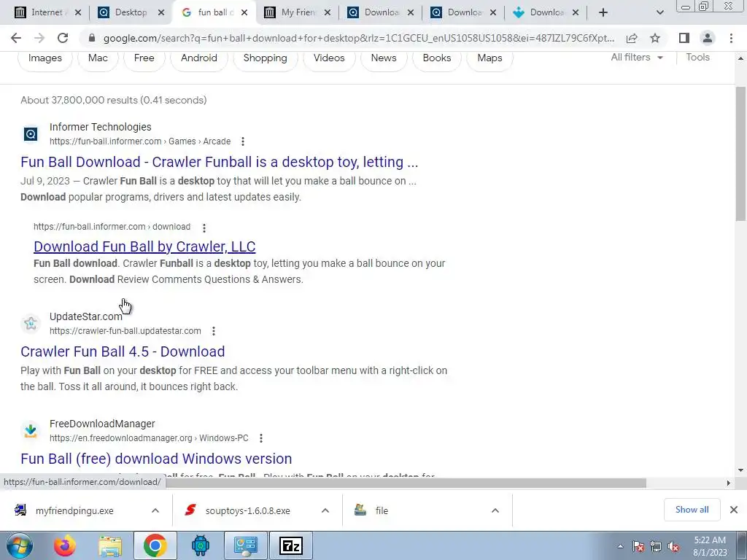
Task: Launch Firefox from the taskbar
Action: click(64, 545)
